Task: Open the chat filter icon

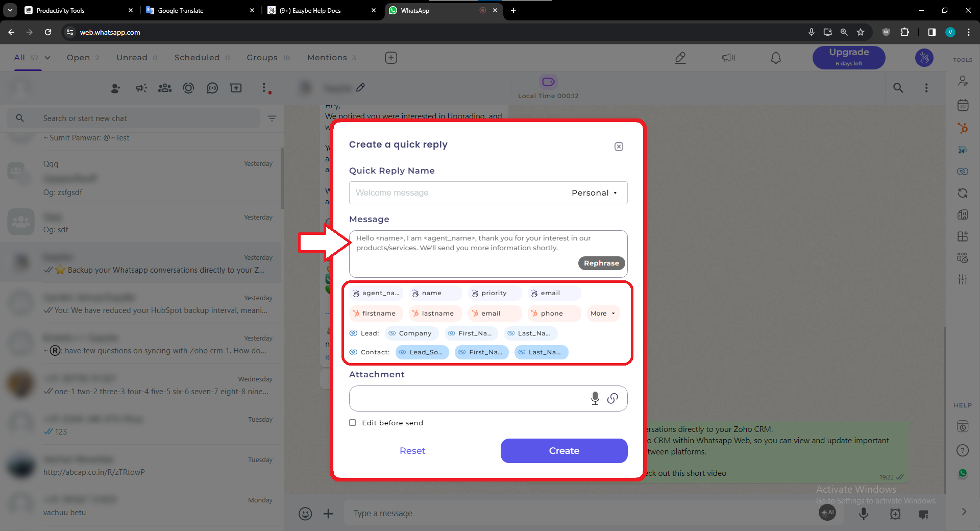Action: pos(272,118)
